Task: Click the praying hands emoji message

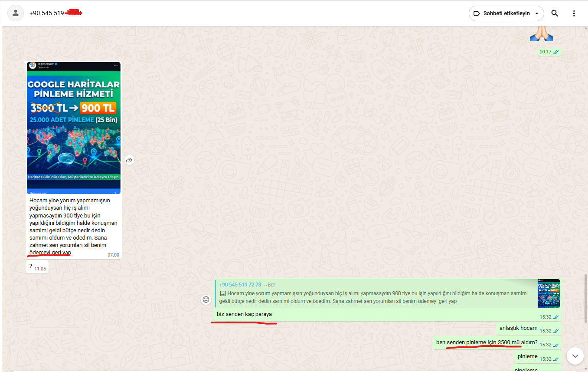Action: click(541, 33)
